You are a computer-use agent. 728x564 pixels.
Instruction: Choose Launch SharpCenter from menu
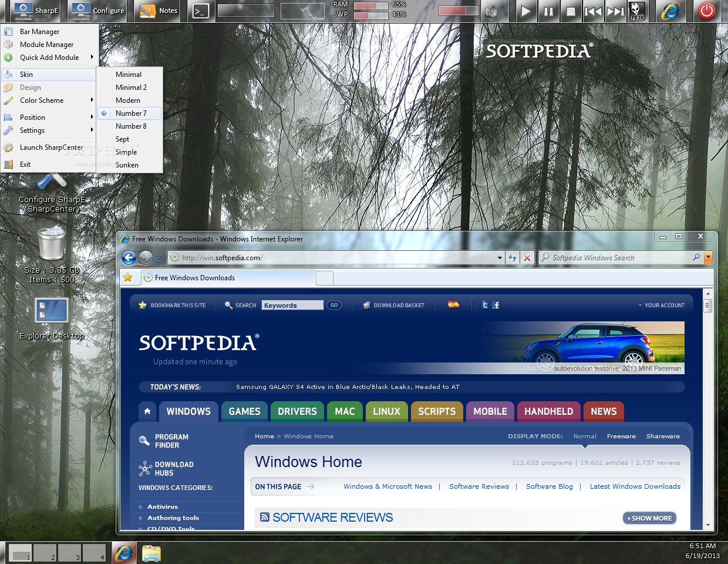click(50, 147)
